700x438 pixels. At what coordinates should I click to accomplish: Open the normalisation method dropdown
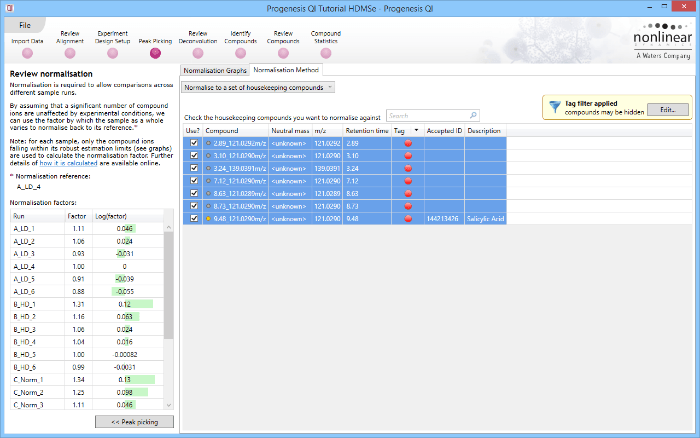[258, 88]
